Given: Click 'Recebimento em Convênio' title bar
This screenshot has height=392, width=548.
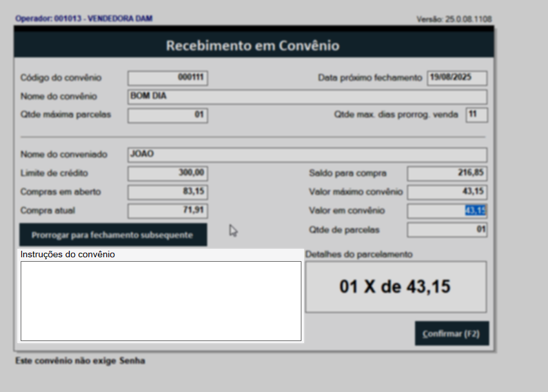Looking at the screenshot, I should click(254, 44).
